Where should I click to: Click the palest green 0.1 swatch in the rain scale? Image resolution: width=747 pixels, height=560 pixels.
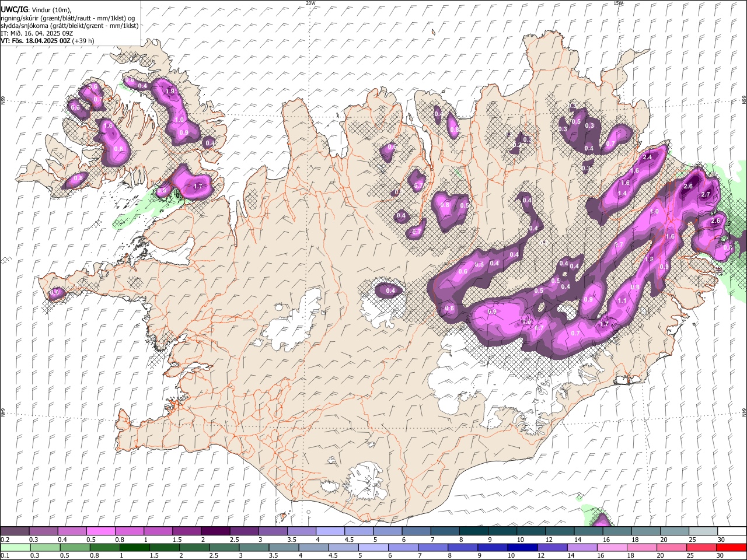16,548
